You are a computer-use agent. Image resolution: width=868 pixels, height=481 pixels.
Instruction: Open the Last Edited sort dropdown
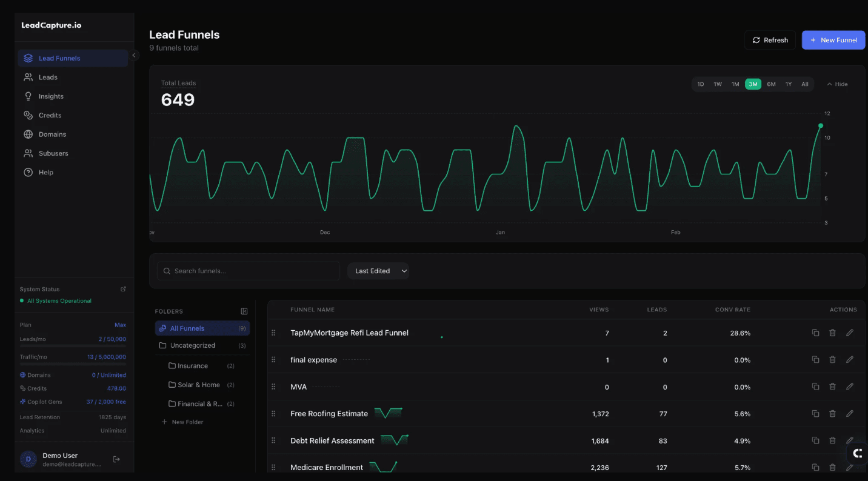pyautogui.click(x=378, y=271)
